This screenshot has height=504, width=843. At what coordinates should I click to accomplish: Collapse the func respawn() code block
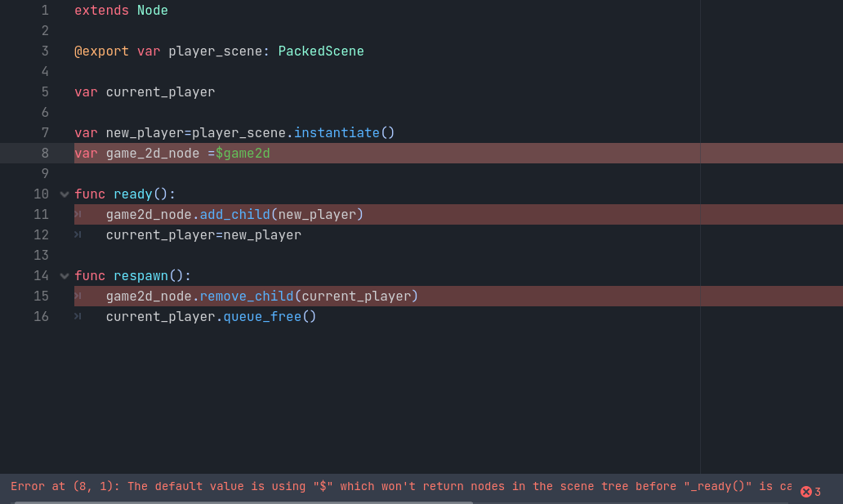tap(65, 276)
